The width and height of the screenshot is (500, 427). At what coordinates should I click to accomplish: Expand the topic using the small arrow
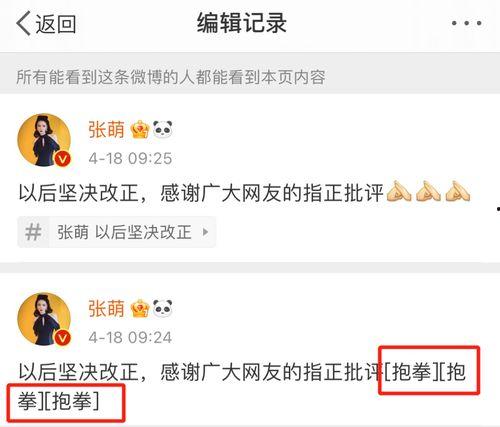[205, 232]
